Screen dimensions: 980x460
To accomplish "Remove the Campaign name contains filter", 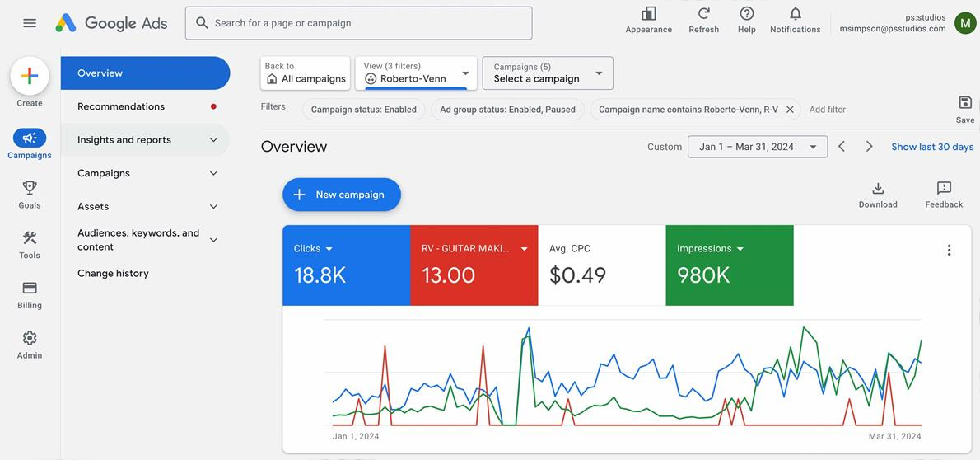I will click(x=790, y=110).
